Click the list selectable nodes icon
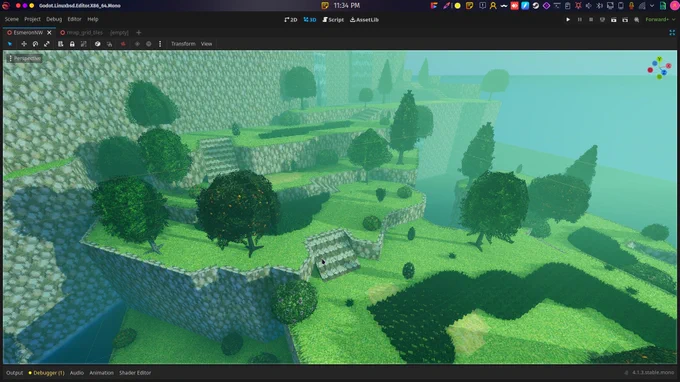This screenshot has height=382, width=680. tap(61, 44)
